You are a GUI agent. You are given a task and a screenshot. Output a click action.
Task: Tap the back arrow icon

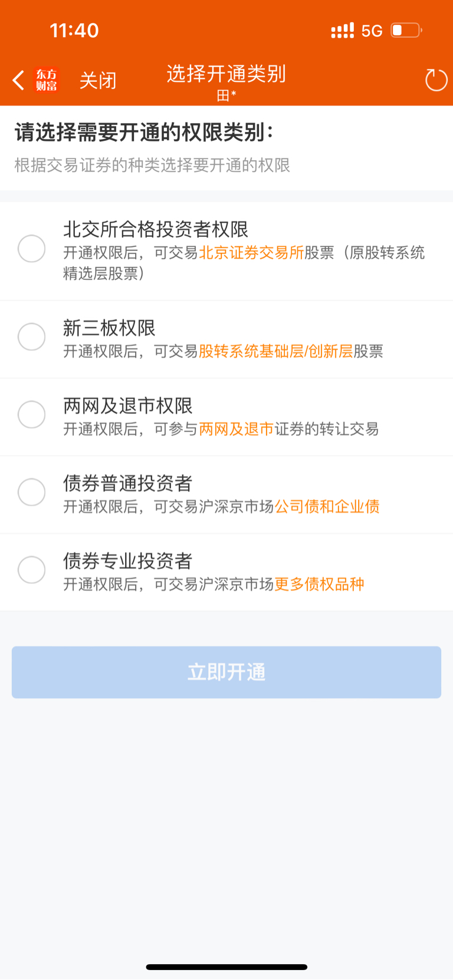tap(18, 80)
